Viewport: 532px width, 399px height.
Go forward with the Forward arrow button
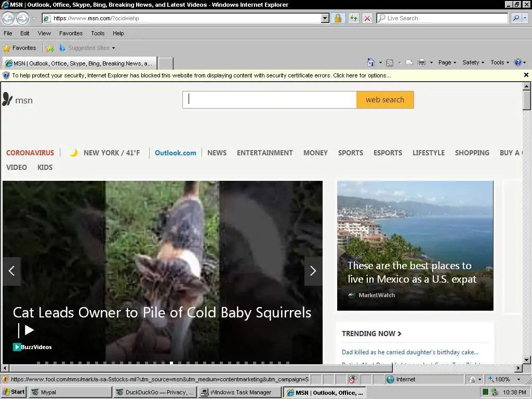22,18
